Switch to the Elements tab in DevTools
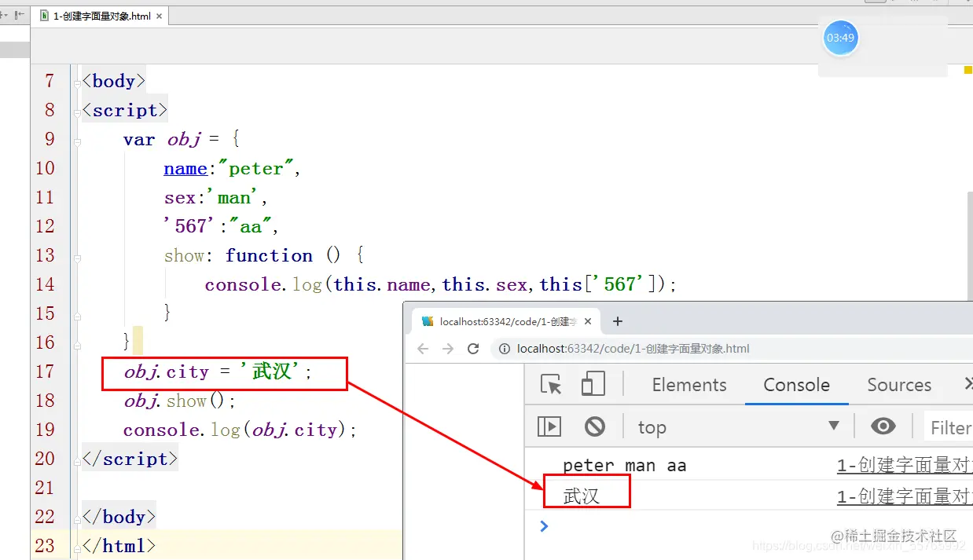Viewport: 973px width, 560px height. pos(689,385)
